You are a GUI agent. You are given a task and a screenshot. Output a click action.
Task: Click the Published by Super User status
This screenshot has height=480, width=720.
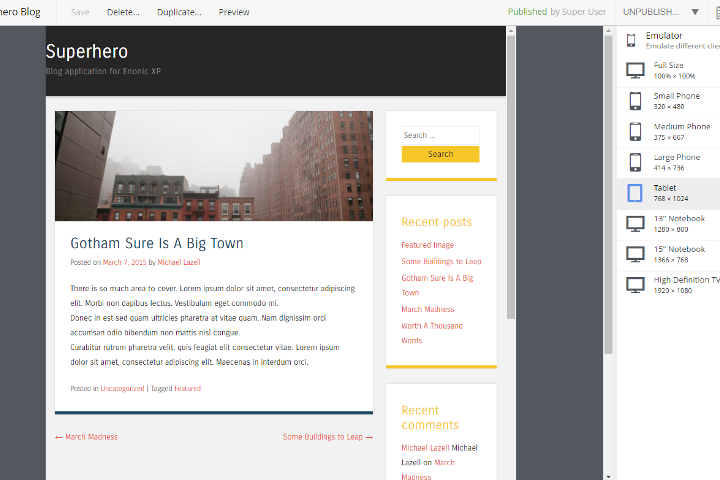(557, 12)
